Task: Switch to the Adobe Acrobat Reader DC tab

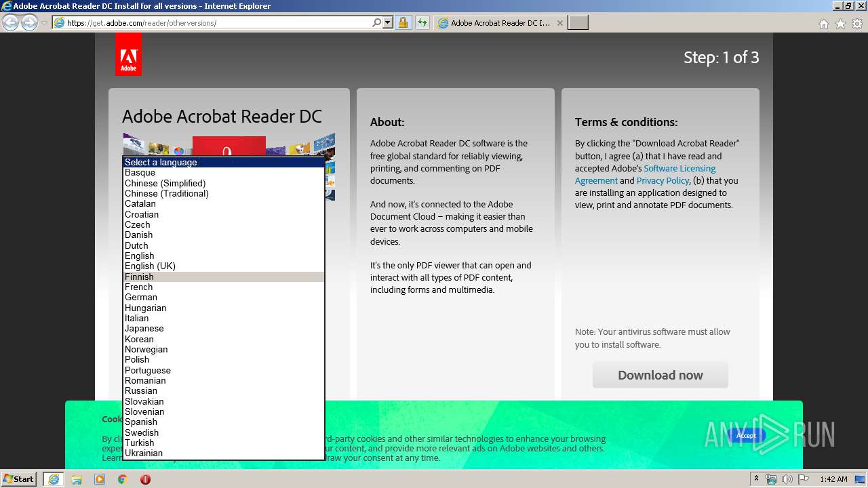Action: pos(500,23)
